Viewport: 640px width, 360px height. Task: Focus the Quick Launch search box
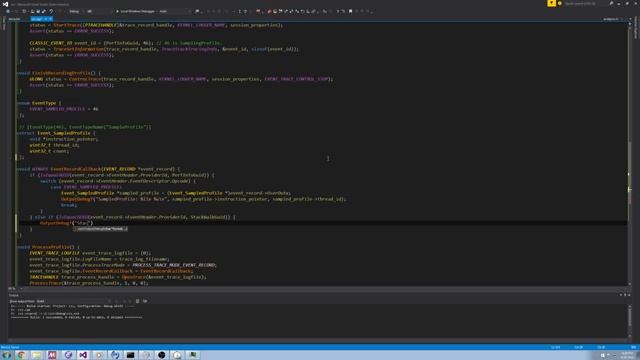pos(584,3)
